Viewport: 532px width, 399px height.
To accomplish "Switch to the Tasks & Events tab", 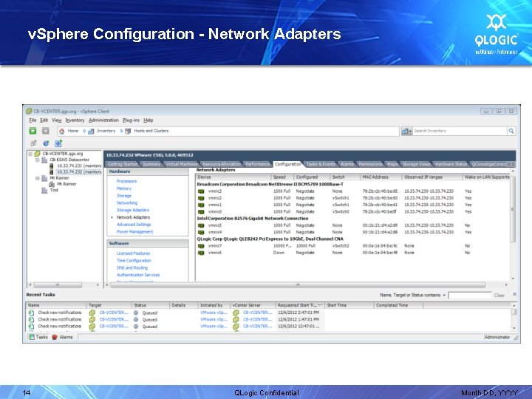I will pos(321,164).
